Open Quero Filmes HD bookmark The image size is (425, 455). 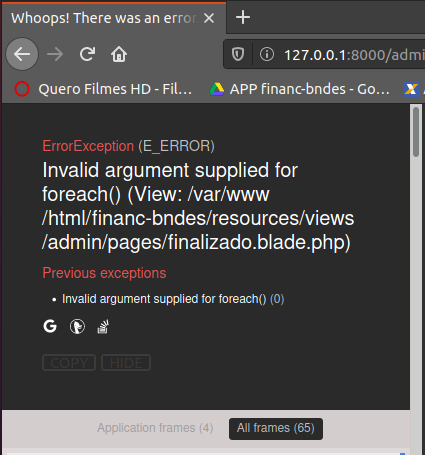click(103, 89)
